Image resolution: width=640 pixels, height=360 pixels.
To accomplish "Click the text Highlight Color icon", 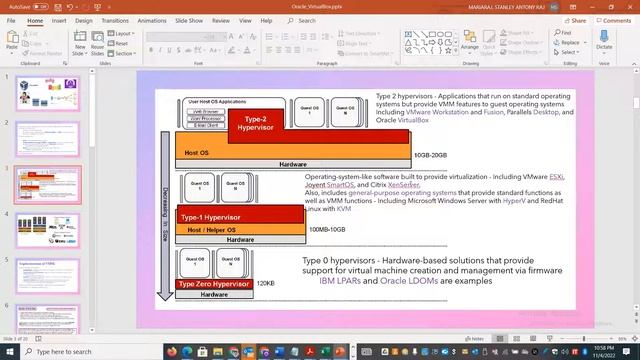I will pos(231,50).
